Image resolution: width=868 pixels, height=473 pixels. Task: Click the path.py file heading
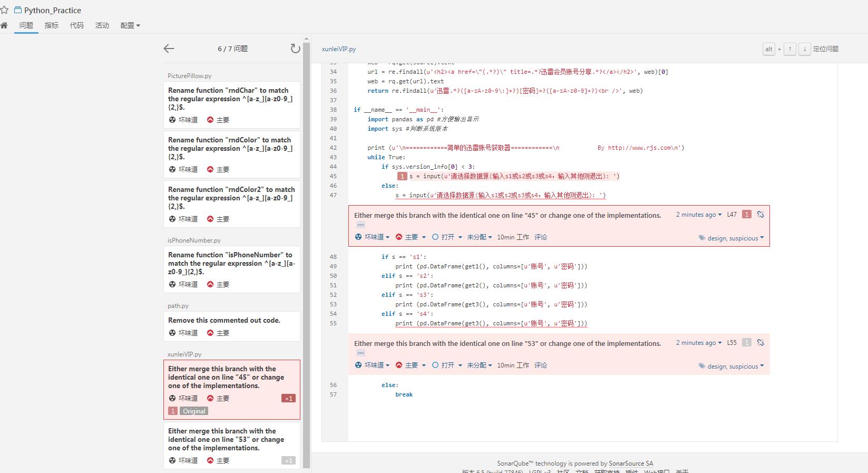pyautogui.click(x=178, y=306)
